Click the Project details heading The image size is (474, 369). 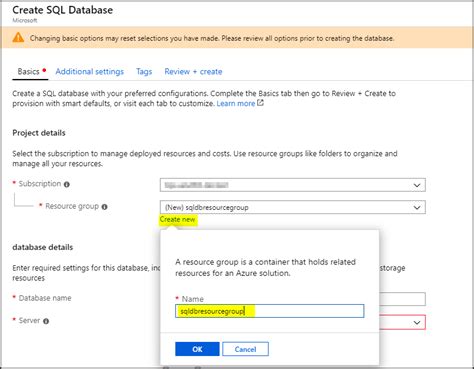click(x=39, y=133)
